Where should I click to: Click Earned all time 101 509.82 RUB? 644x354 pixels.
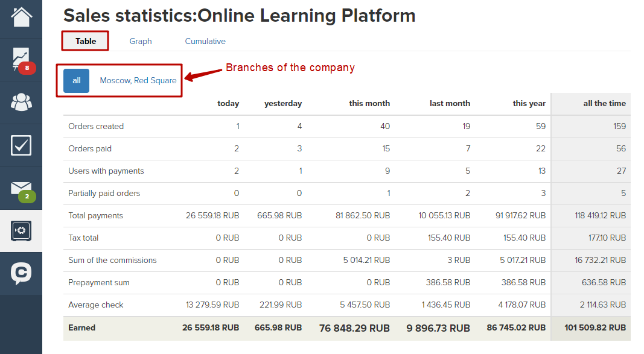tap(595, 327)
